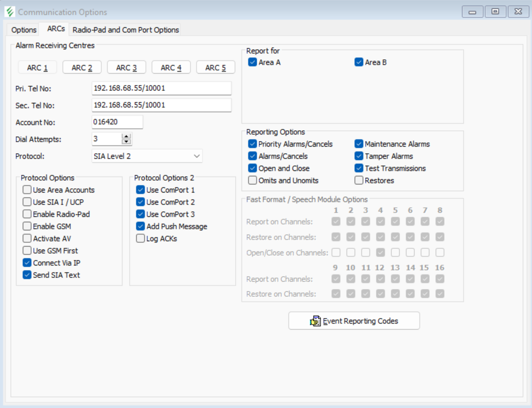Enable the Use Area Accounts checkbox

coord(27,190)
